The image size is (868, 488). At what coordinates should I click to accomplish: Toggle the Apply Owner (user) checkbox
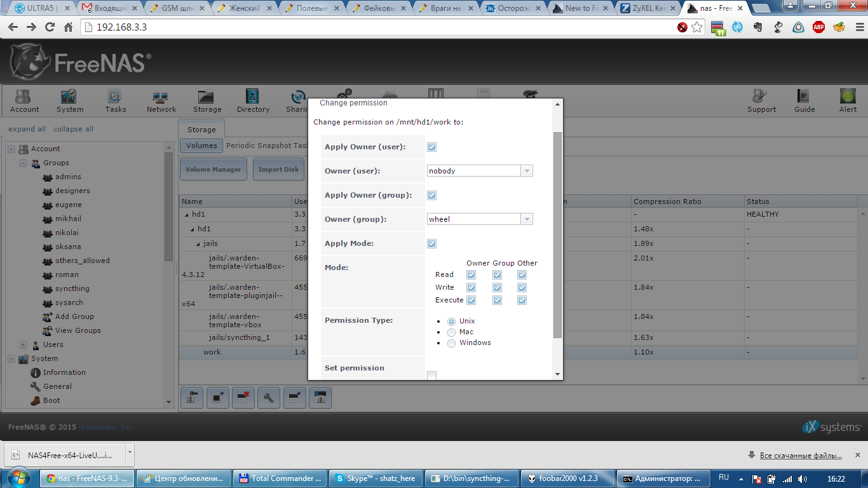pos(432,147)
